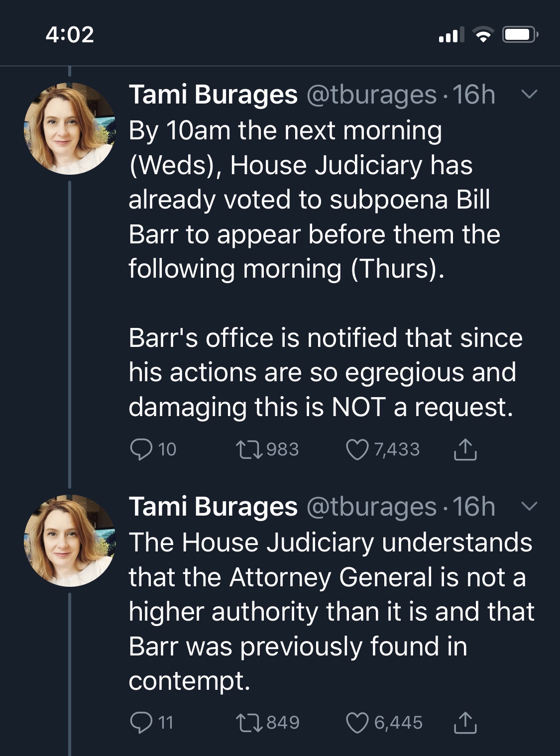
Task: Tap the 4:02 status bar clock
Action: [70, 34]
